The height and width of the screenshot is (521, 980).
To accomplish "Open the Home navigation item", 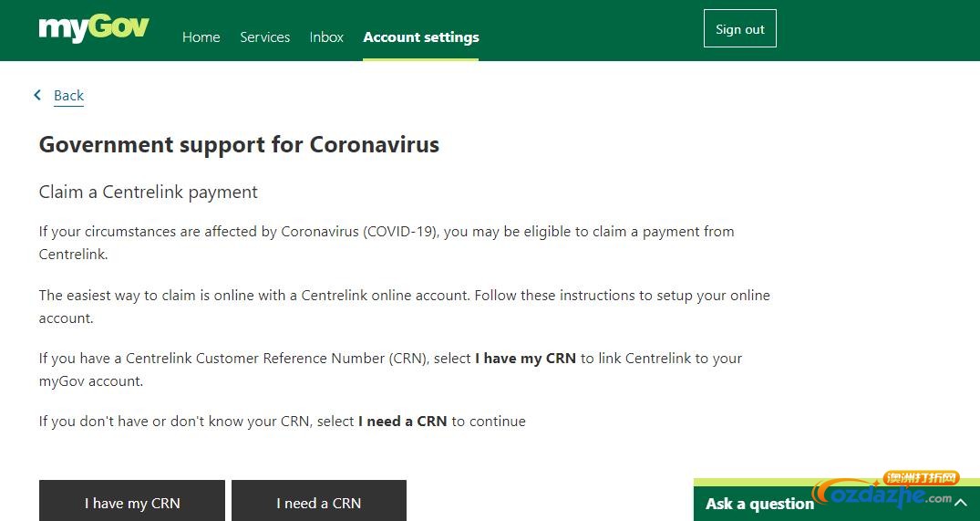I will 201,36.
